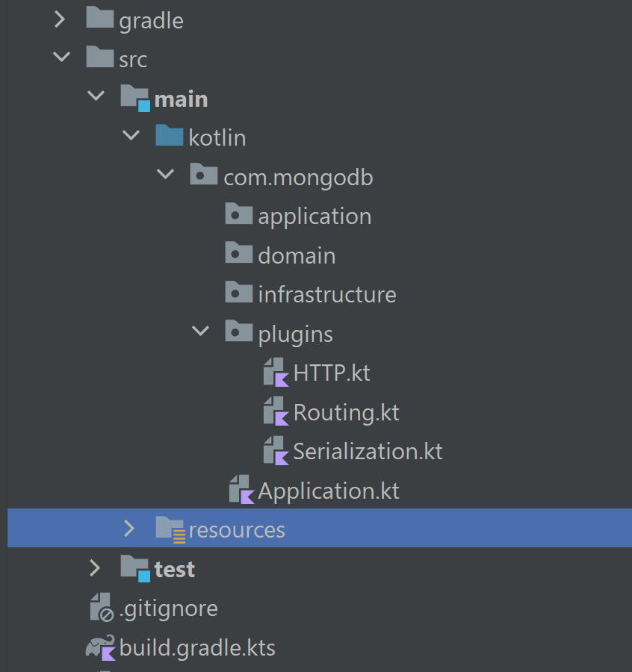Select the domain package
The height and width of the screenshot is (672, 632).
297,255
